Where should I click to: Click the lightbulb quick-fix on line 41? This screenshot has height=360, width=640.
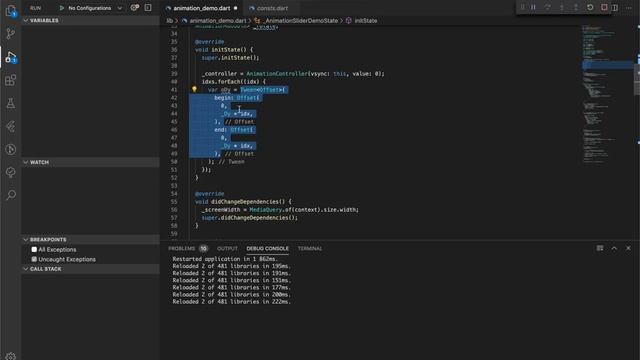[x=194, y=89]
